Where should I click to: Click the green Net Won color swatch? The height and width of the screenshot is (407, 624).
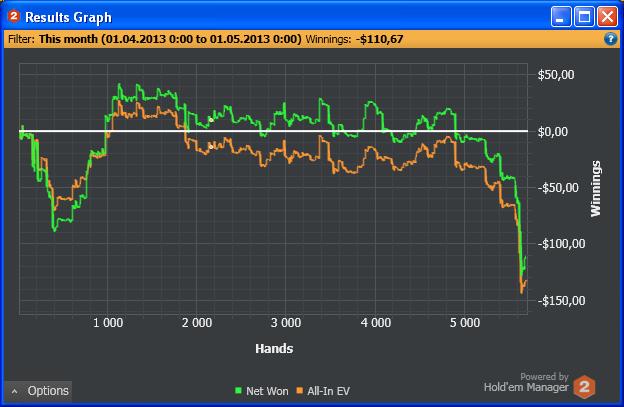[x=238, y=391]
